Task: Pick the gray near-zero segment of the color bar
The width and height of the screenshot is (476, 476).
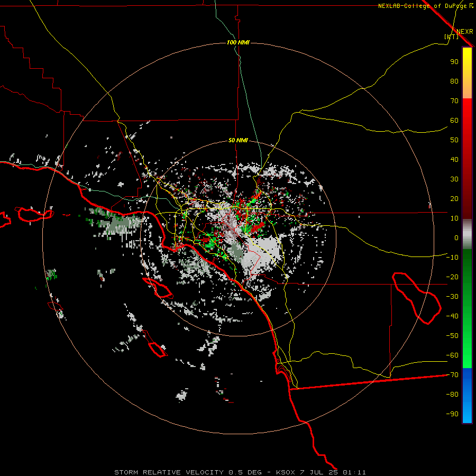Action: pyautogui.click(x=467, y=234)
